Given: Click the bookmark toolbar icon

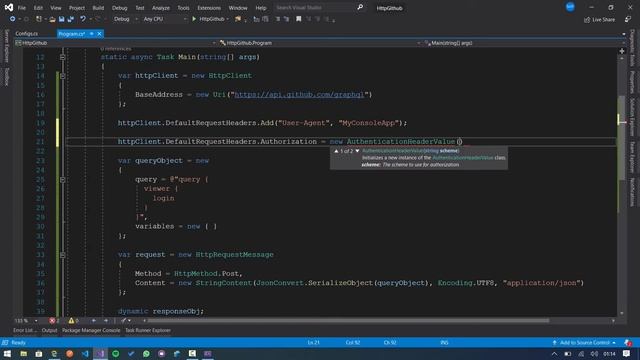Looking at the screenshot, I should tap(299, 19).
